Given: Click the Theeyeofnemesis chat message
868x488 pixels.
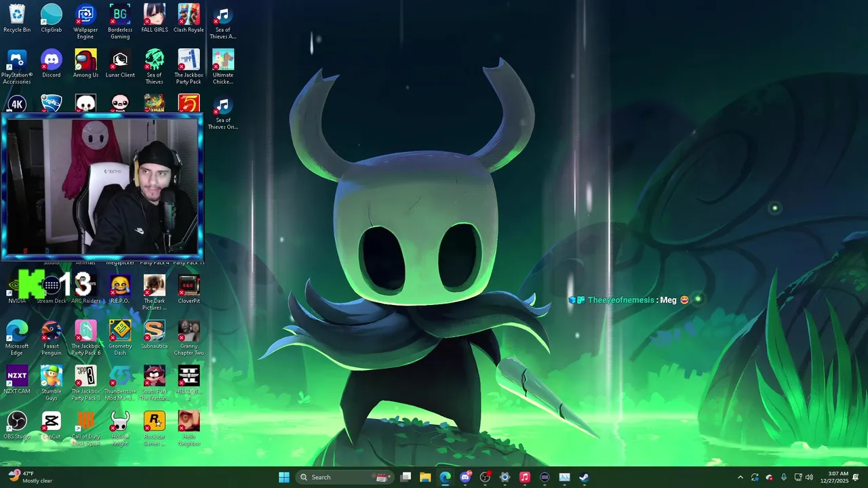Looking at the screenshot, I should tap(629, 300).
